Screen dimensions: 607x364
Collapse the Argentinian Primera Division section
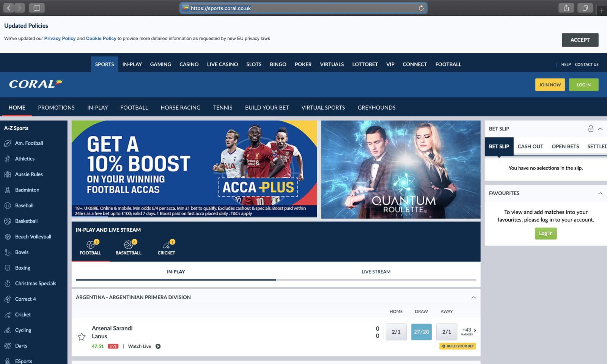(x=473, y=298)
